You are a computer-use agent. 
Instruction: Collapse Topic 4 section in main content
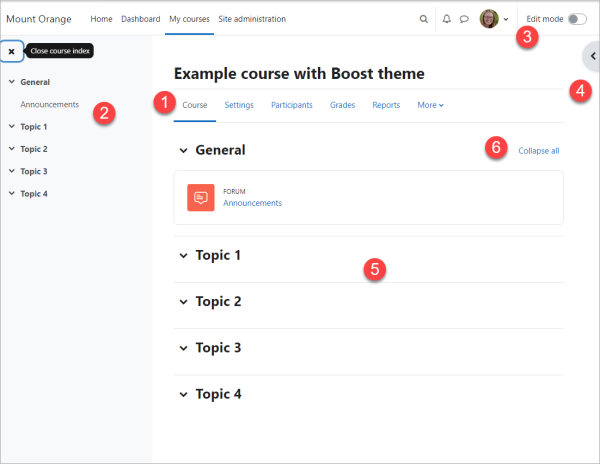point(183,395)
